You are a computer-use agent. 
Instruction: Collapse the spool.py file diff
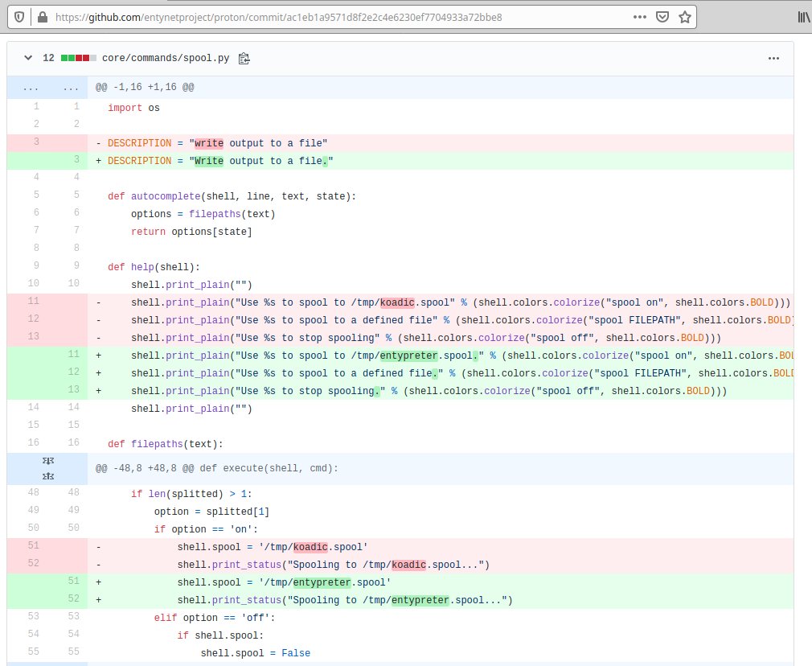(x=28, y=58)
